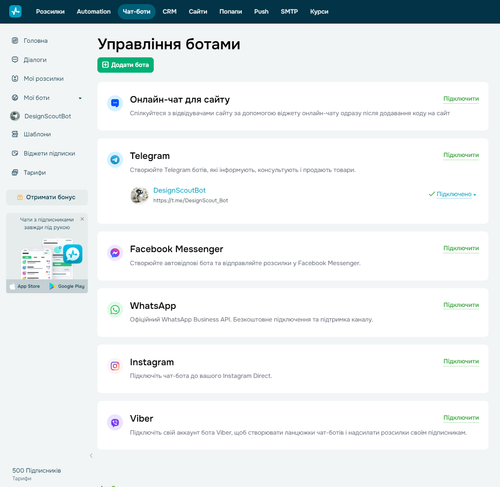Screen dimensions: 500x487
Task: Click the Мої боти icon
Action: (15, 98)
